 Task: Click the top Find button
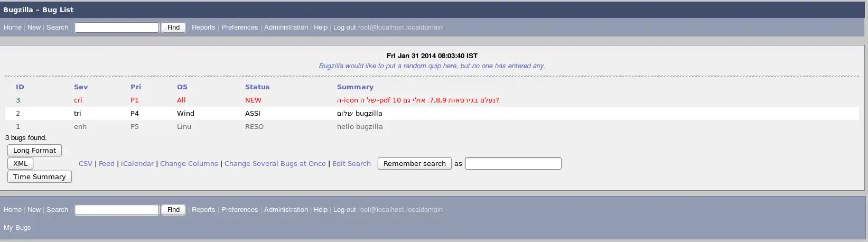click(x=173, y=27)
